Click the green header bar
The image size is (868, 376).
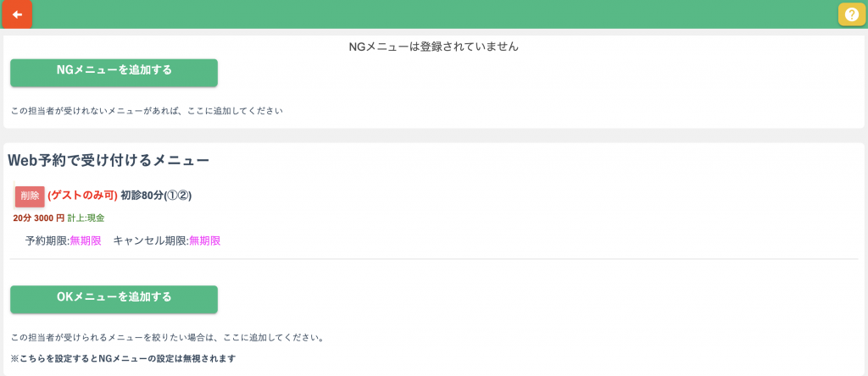point(424,14)
